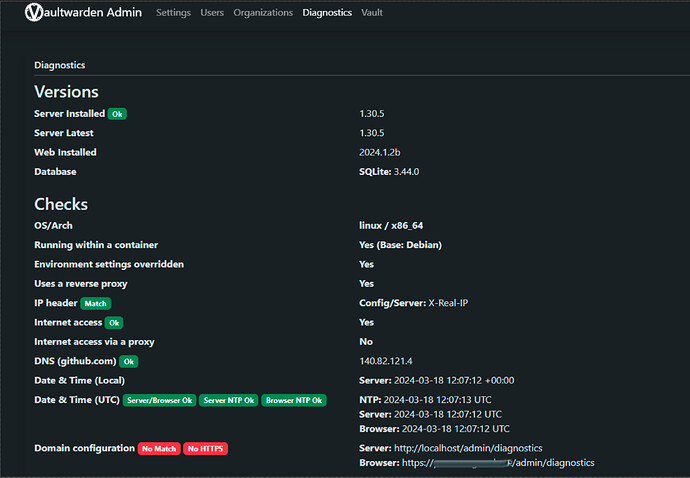The image size is (690, 478).
Task: Click the Date & Time (Local) label
Action: [x=80, y=380]
